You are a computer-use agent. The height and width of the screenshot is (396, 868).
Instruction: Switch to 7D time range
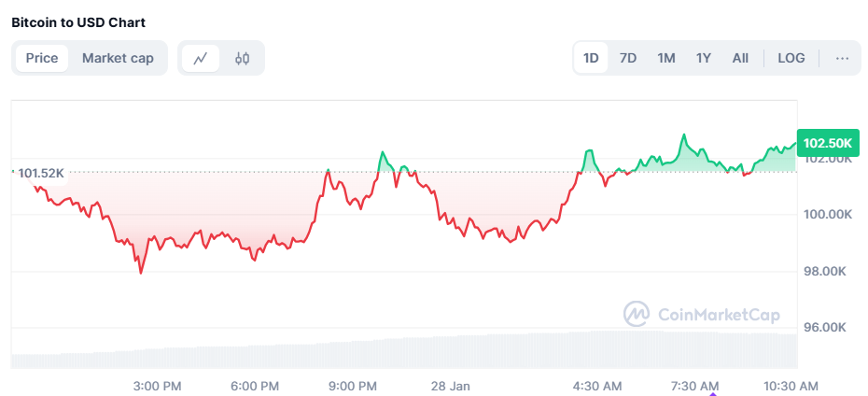tap(628, 58)
